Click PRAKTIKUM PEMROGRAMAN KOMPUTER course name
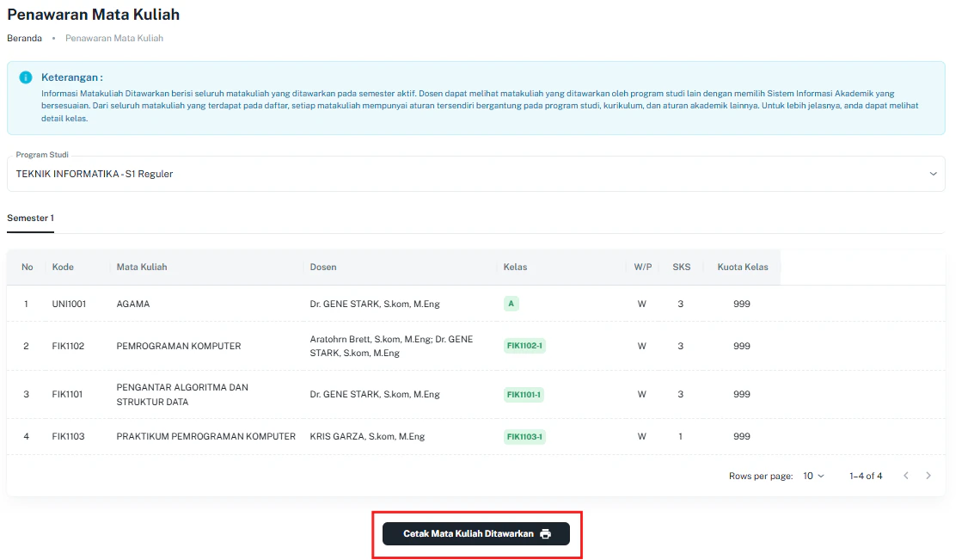This screenshot has width=980, height=560. [205, 437]
